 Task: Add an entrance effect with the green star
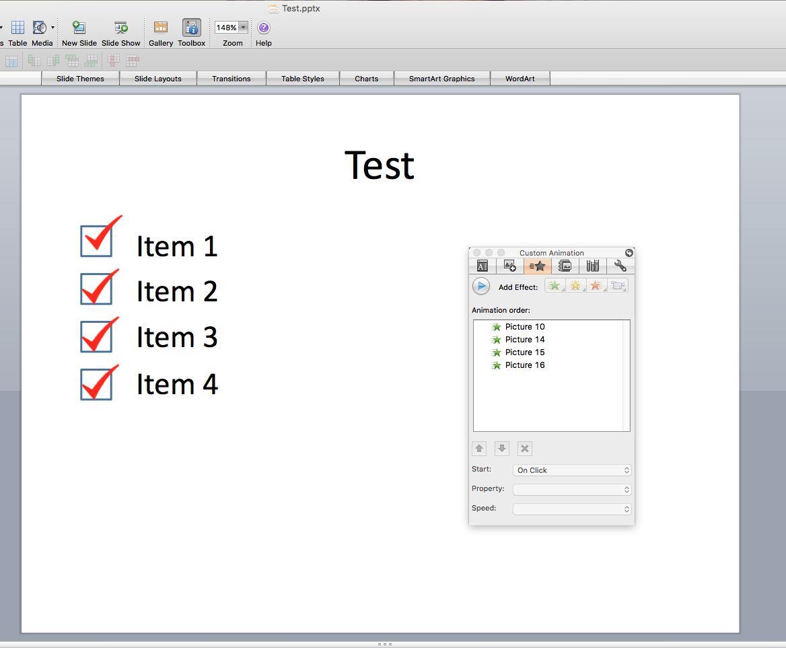(553, 285)
